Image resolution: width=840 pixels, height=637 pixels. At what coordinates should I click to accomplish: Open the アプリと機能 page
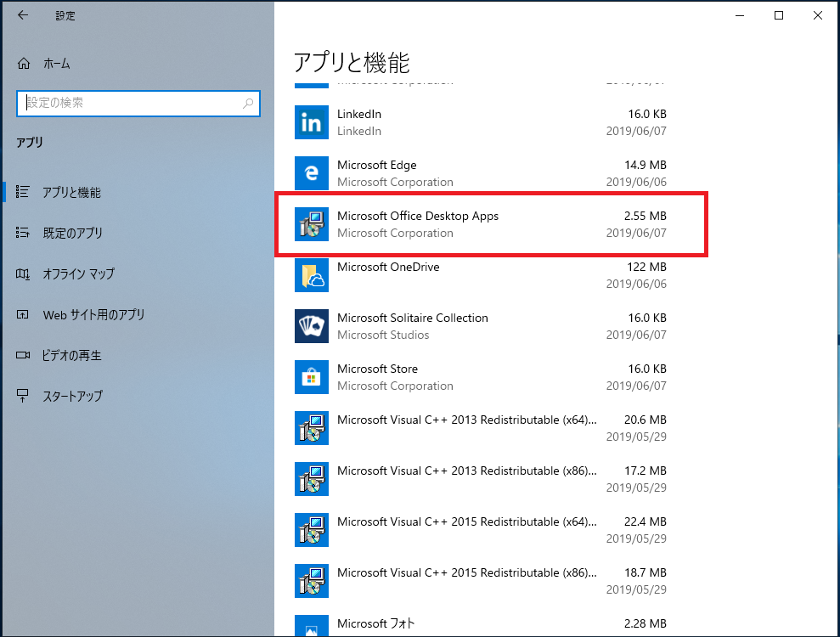138,192
